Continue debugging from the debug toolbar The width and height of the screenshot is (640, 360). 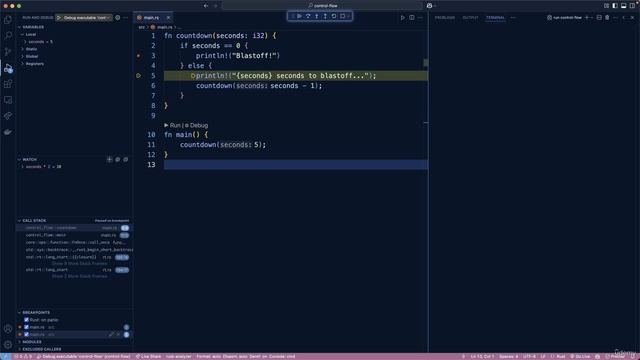[300, 16]
